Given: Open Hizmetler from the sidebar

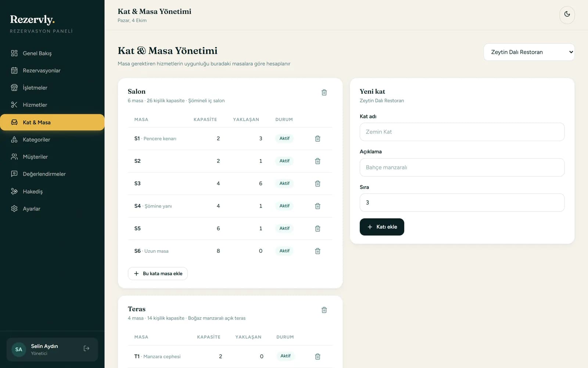Looking at the screenshot, I should [52, 105].
